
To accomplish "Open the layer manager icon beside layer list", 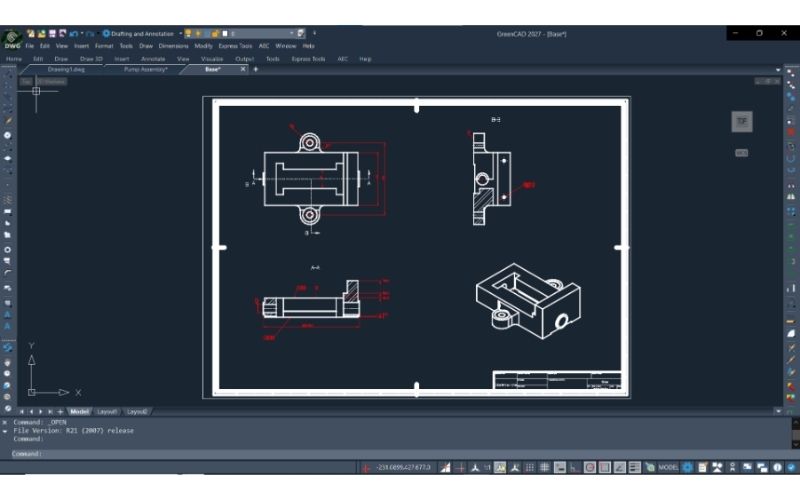I will click(x=301, y=34).
